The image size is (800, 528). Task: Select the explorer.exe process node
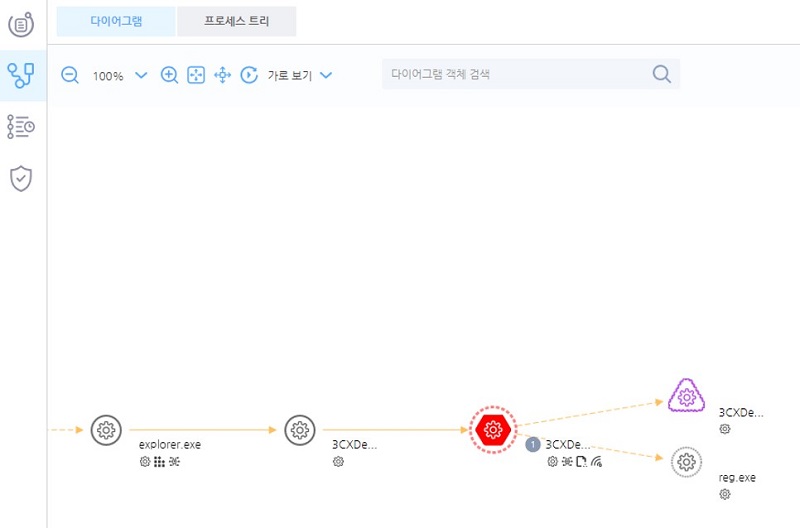106,430
